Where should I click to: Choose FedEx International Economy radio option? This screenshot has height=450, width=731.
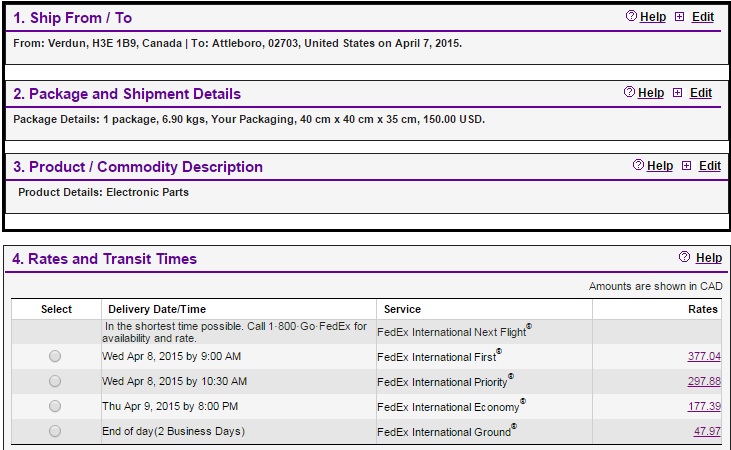(x=55, y=406)
